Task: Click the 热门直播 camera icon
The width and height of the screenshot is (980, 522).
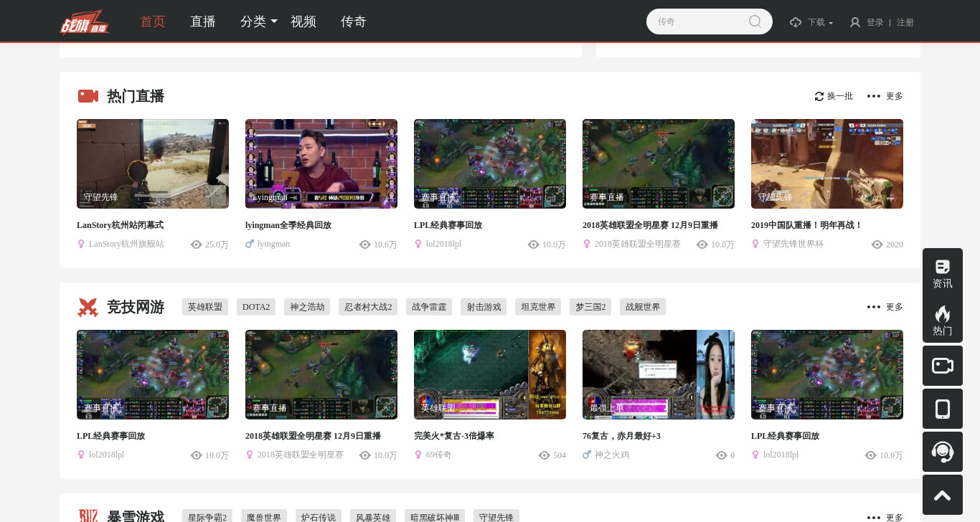Action: tap(88, 96)
